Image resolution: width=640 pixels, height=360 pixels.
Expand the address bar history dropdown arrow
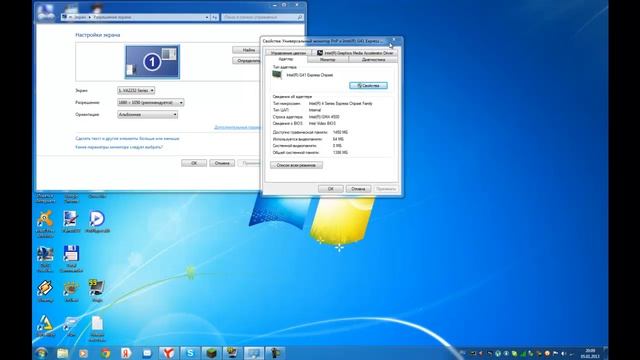pyautogui.click(x=207, y=18)
